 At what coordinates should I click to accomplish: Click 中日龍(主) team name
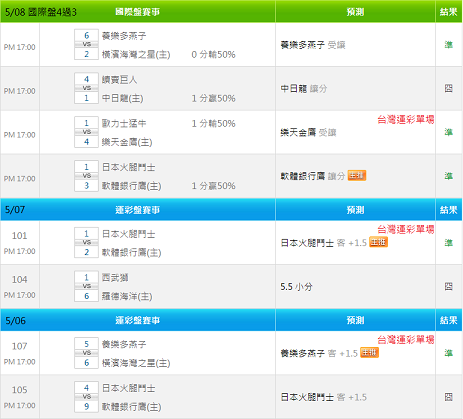pos(122,98)
